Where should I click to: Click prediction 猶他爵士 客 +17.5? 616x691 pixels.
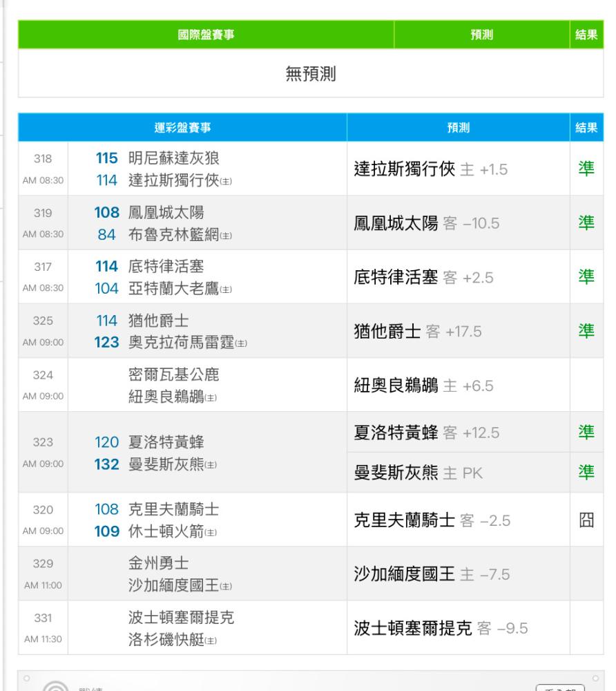click(417, 332)
